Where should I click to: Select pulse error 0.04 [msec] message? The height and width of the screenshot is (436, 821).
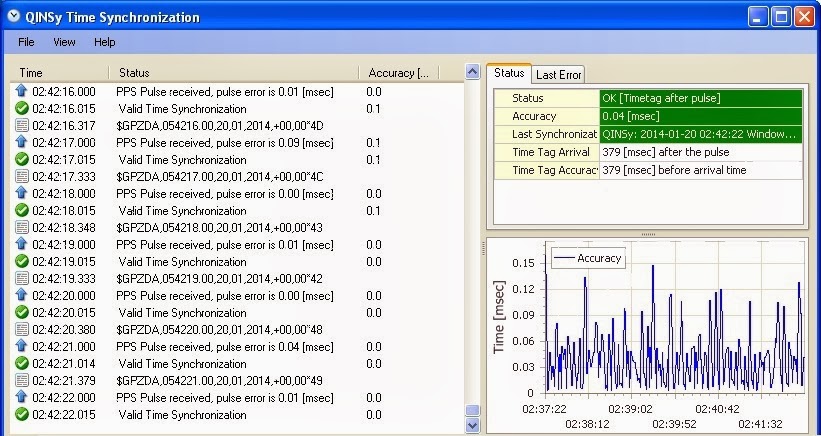225,346
